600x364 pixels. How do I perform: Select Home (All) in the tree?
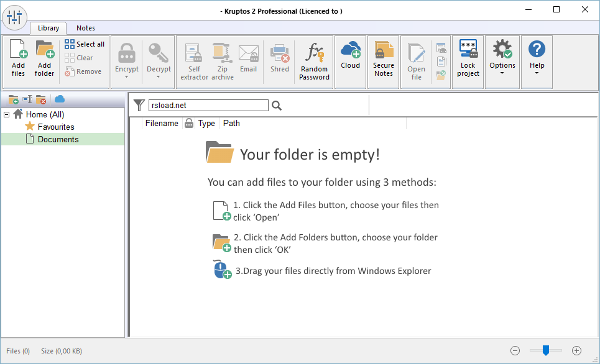click(x=45, y=114)
